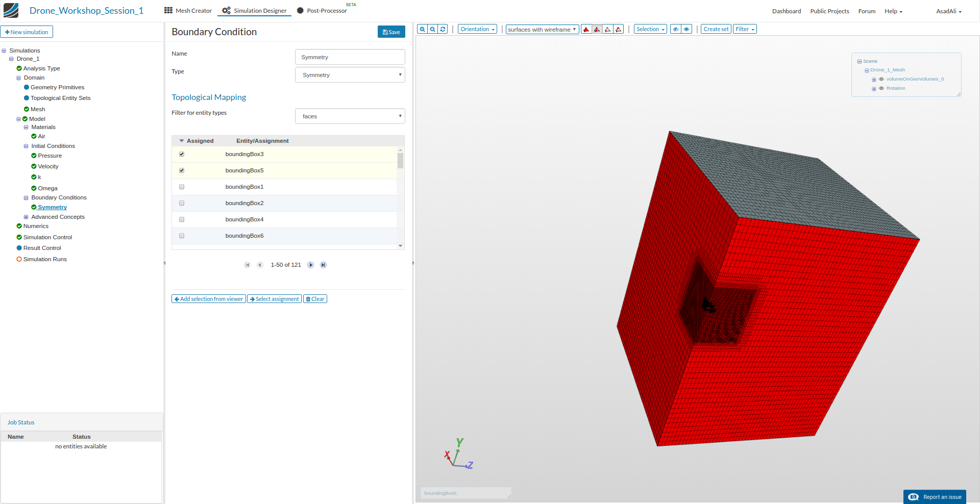Click the green check icon beside Analysis Type
980x504 pixels.
tap(19, 68)
